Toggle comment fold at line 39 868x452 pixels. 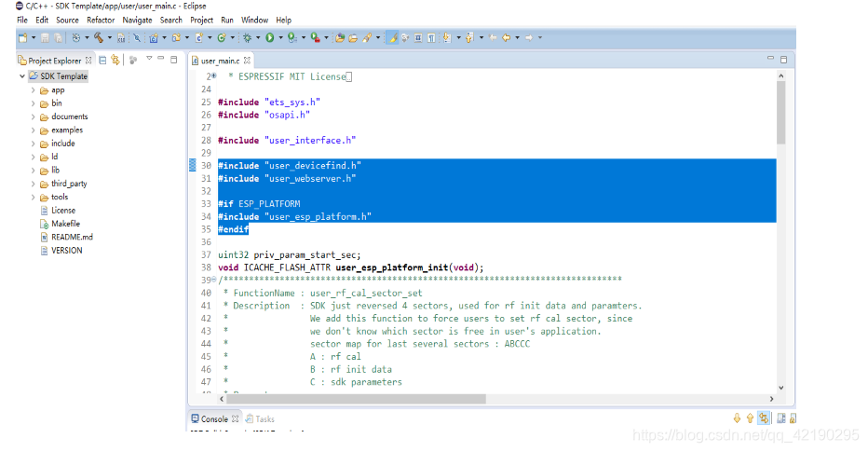[x=214, y=280]
